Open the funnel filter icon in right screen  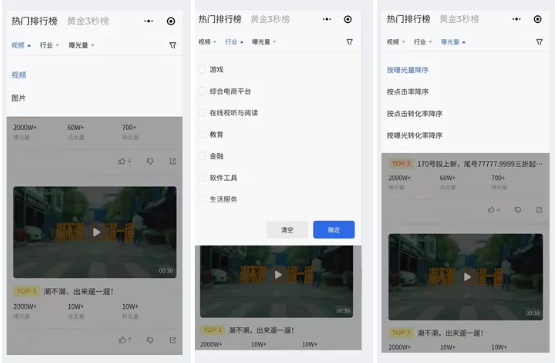pos(539,42)
